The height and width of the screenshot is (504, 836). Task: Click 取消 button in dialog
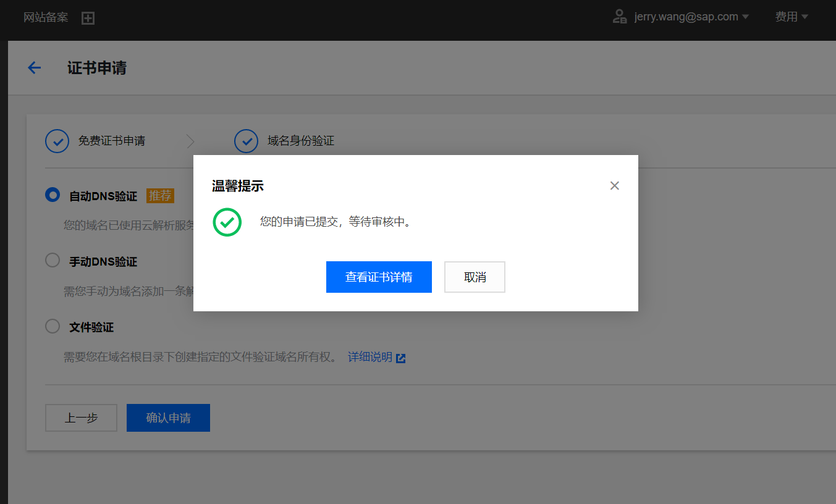pos(475,277)
